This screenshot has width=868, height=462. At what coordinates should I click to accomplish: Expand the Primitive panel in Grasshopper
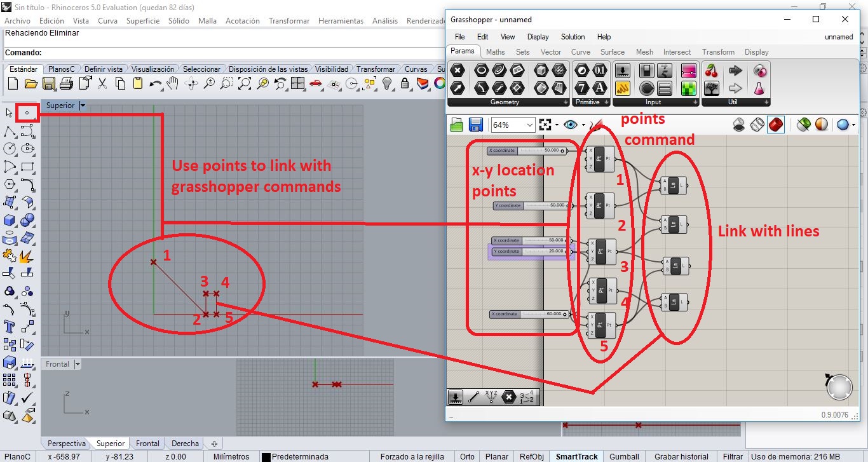pyautogui.click(x=606, y=102)
